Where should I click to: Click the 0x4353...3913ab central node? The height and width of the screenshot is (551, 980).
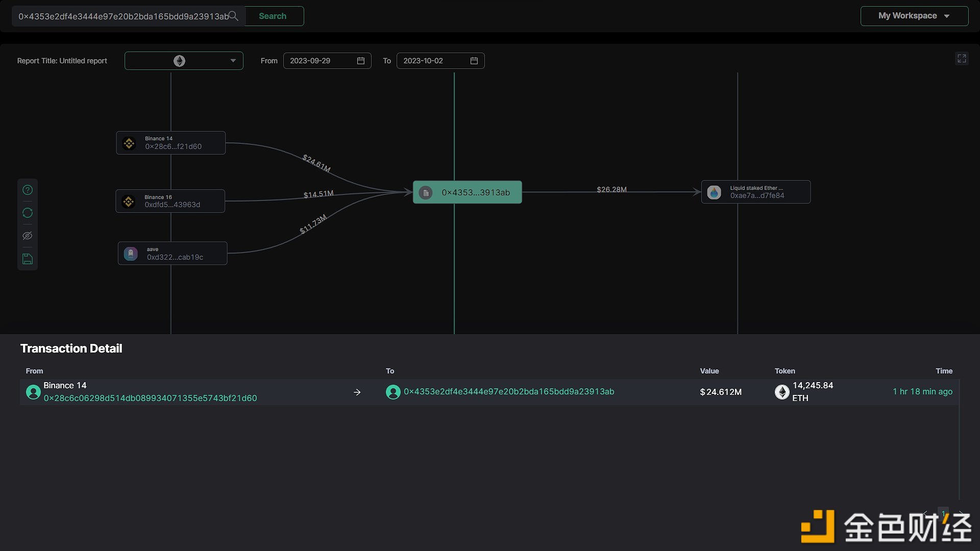pyautogui.click(x=467, y=192)
